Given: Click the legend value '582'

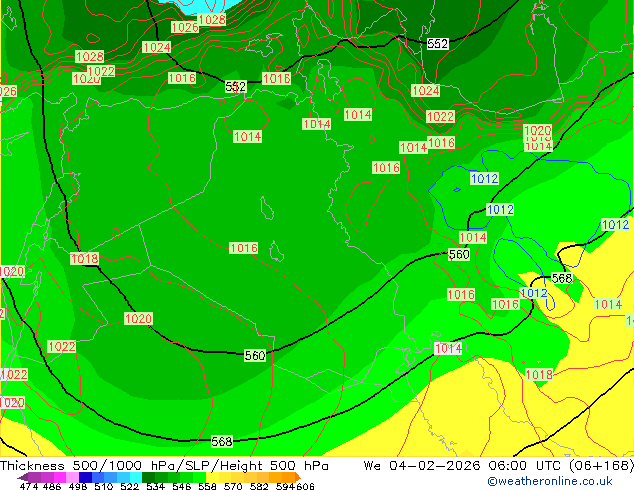Looking at the screenshot, I should point(259,486).
